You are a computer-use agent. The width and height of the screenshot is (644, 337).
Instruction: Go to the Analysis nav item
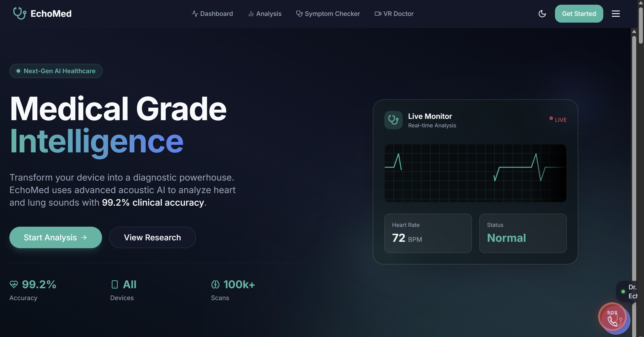coord(265,14)
